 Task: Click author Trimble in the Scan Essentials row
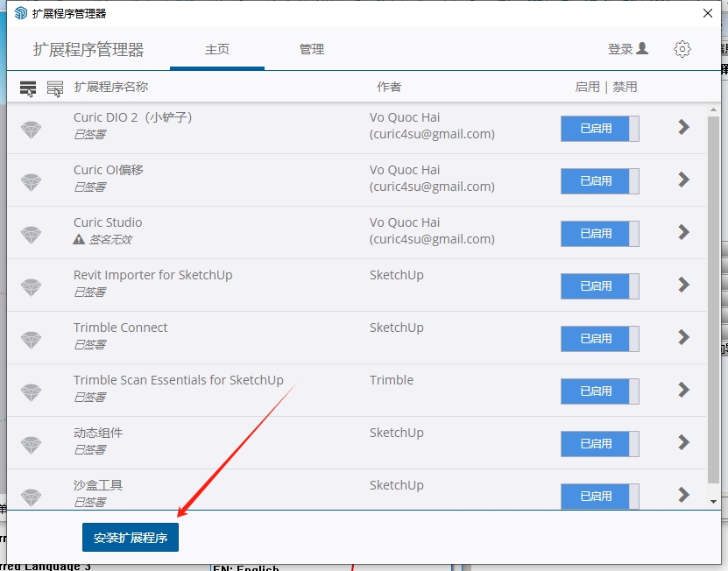coord(392,380)
